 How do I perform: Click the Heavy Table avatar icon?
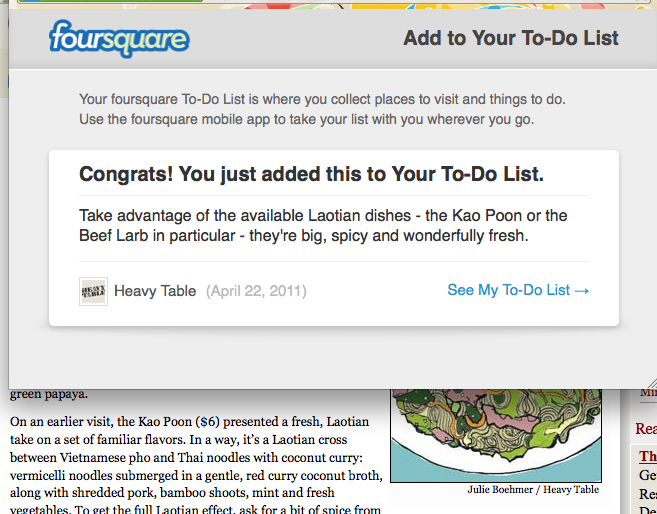(x=93, y=291)
